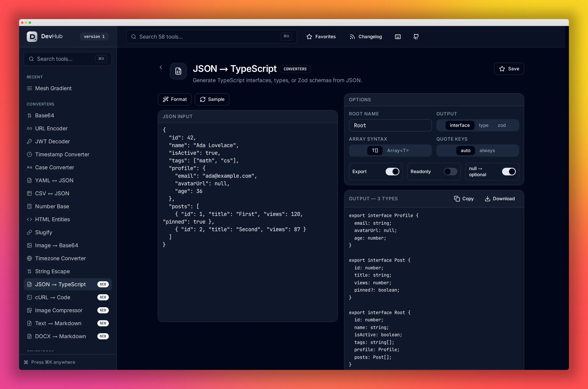Click the Number Base calculator icon
Screen dimensions: 588x389
29,206
